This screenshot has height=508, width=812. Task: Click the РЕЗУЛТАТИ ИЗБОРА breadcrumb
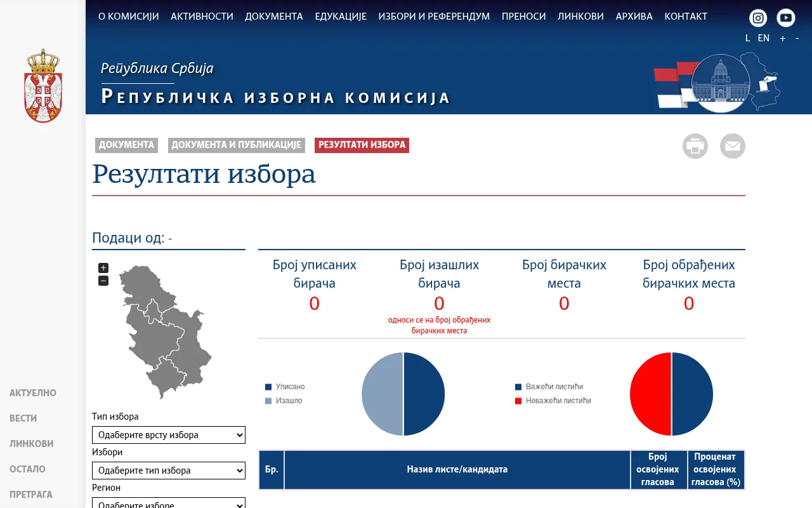point(362,145)
